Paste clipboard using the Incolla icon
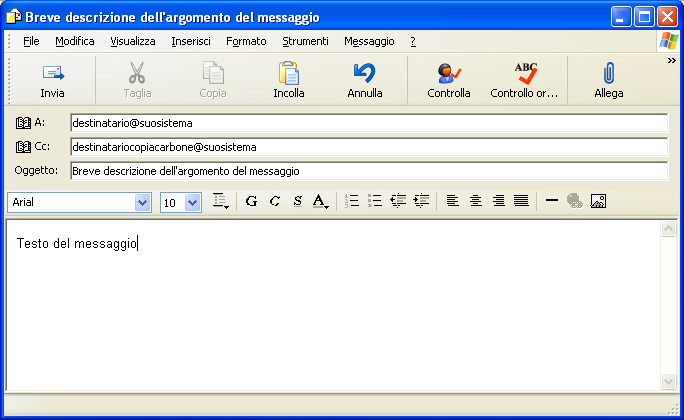This screenshot has width=684, height=420. (x=289, y=80)
